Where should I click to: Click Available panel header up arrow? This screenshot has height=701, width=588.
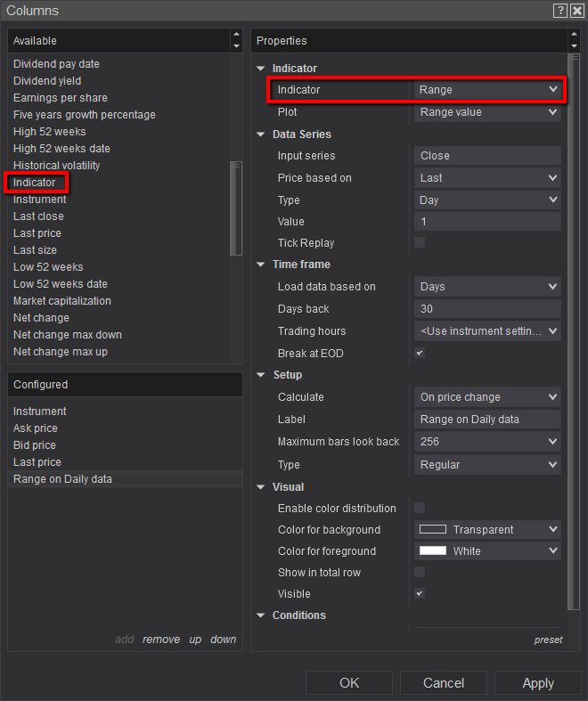236,35
